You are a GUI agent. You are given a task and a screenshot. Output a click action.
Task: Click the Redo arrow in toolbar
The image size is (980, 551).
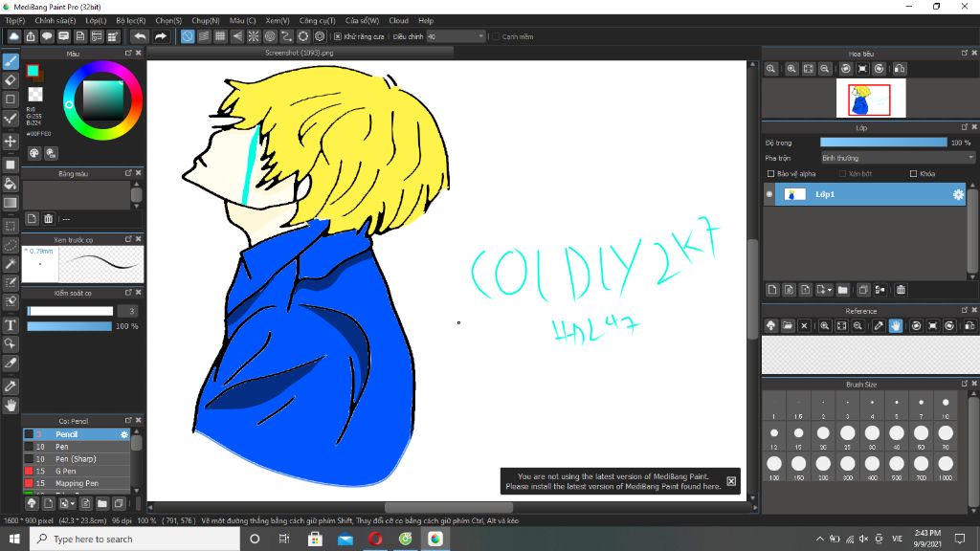(x=161, y=37)
